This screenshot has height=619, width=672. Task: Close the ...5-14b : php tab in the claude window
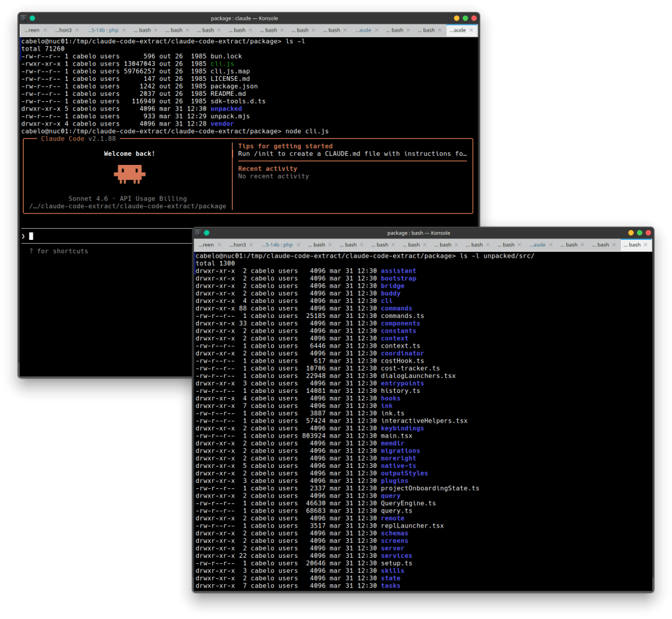[x=125, y=30]
